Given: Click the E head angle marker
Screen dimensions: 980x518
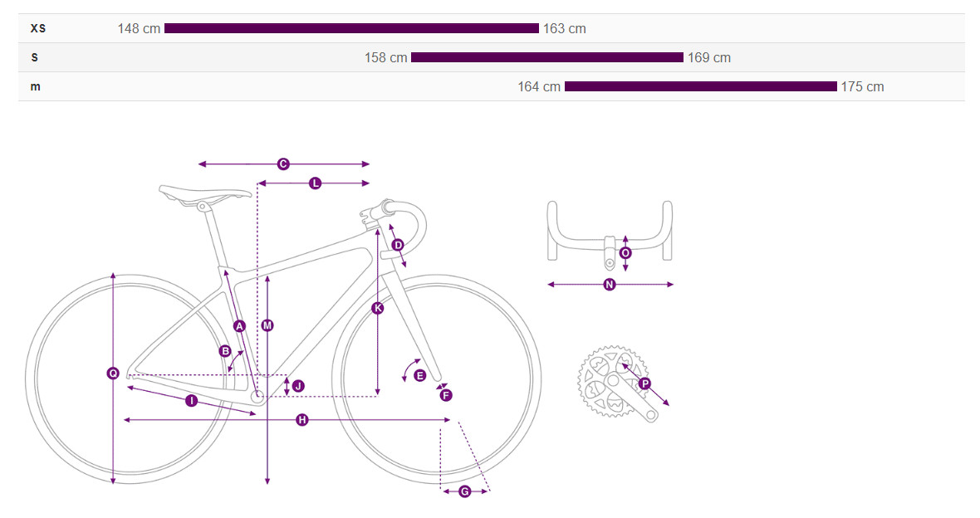Looking at the screenshot, I should [419, 375].
